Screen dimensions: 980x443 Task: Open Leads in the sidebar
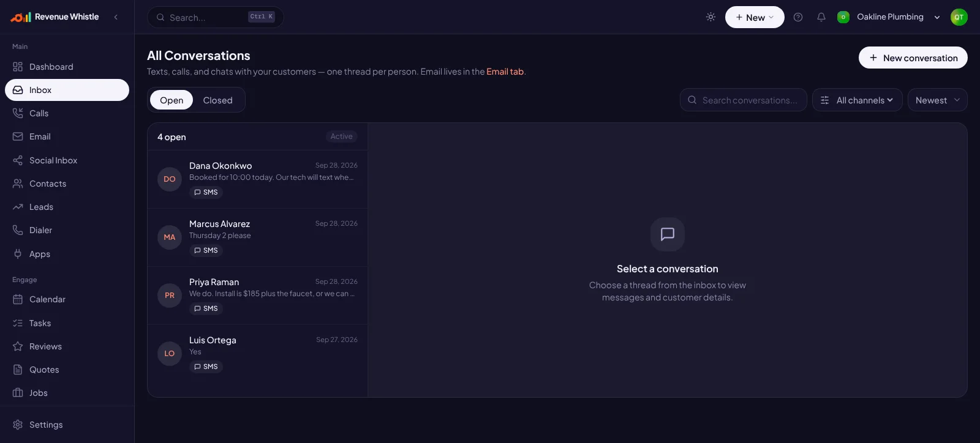click(x=67, y=207)
